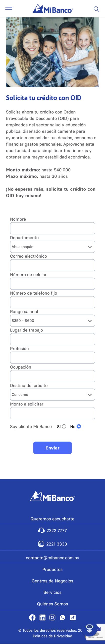
Task: Open the Políticas de Privacidad link
Action: [x=52, y=636]
